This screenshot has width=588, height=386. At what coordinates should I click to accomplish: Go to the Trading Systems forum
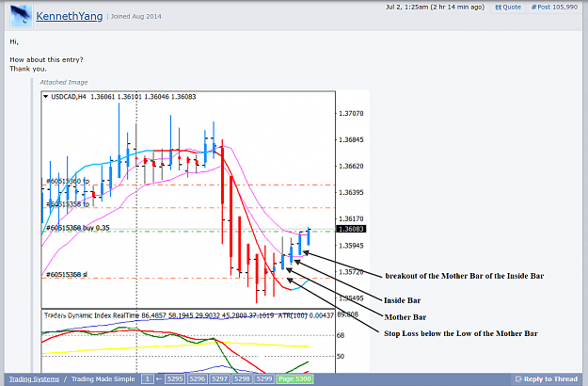(34, 378)
